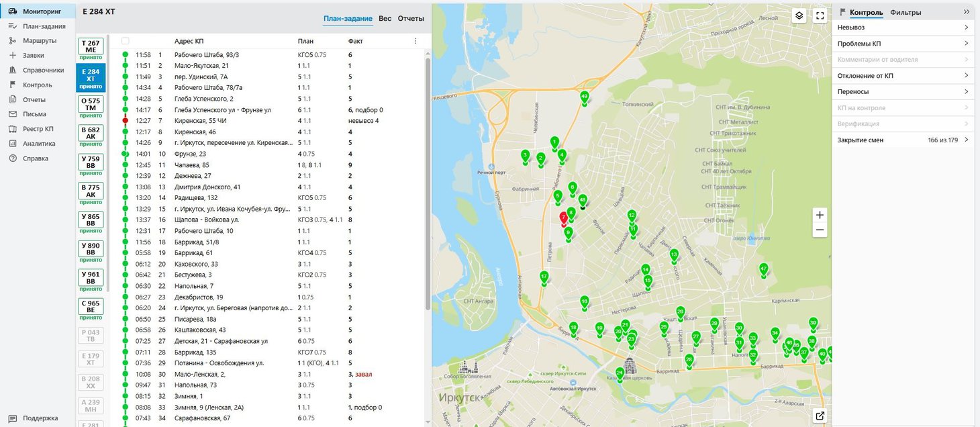Open Поддержка link at sidebar bottom
This screenshot has height=427, width=980.
tap(40, 418)
